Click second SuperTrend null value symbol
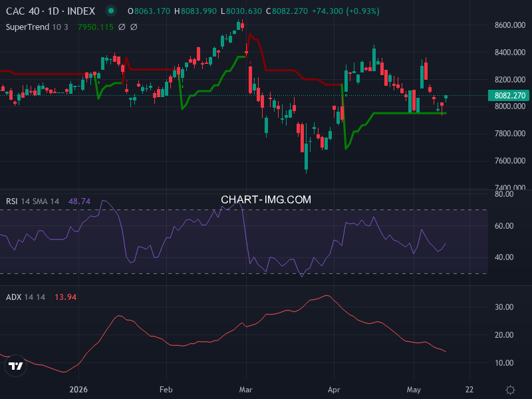This screenshot has height=399, width=532. click(134, 27)
